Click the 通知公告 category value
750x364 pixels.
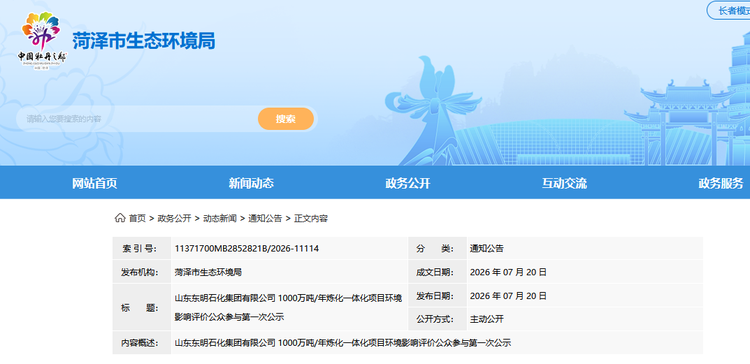(486, 249)
